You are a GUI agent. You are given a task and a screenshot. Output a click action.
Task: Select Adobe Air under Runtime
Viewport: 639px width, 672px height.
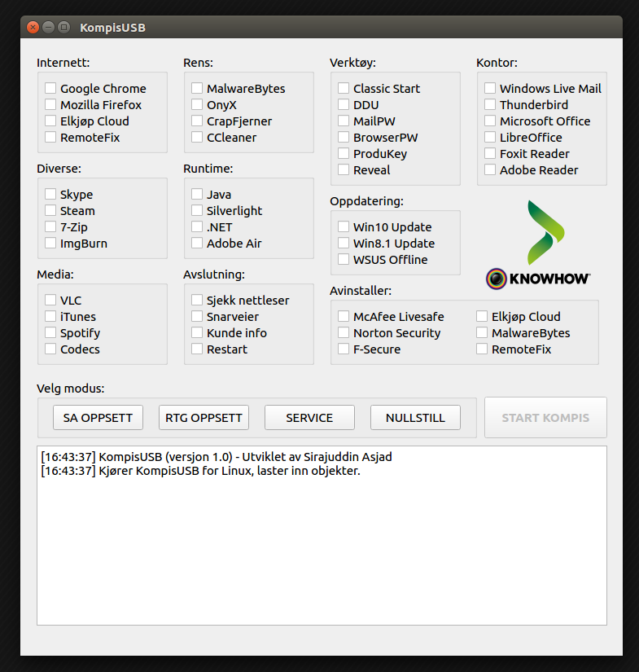[197, 243]
